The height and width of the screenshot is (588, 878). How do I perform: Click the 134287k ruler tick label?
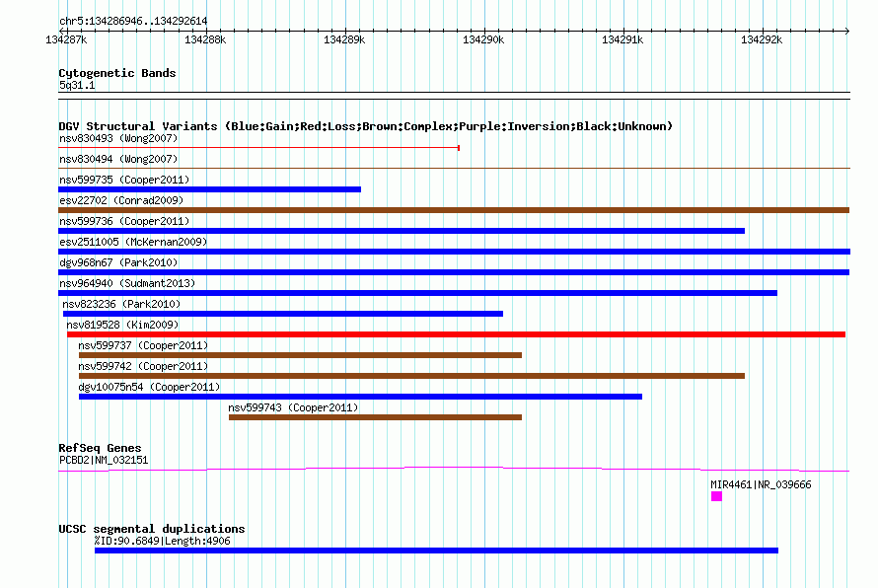coord(66,39)
